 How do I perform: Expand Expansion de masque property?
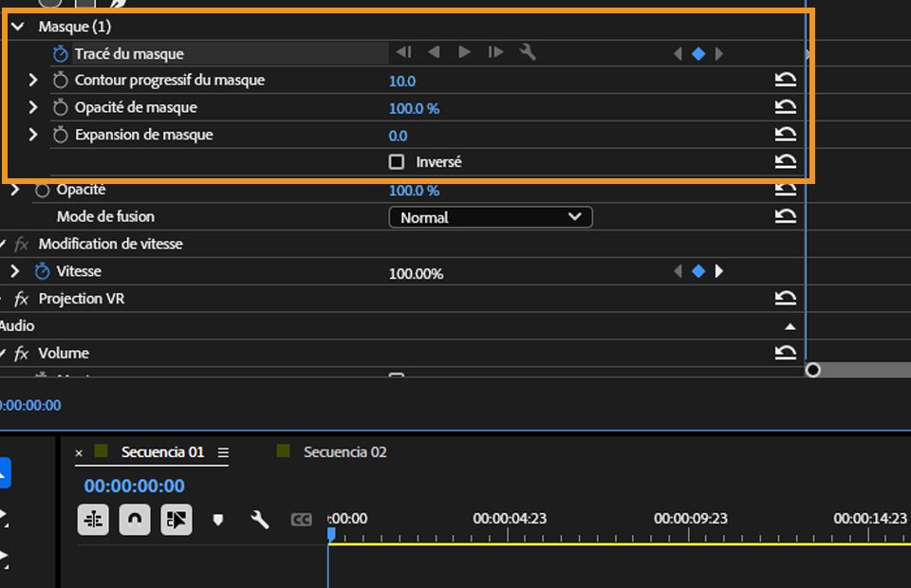click(x=33, y=134)
